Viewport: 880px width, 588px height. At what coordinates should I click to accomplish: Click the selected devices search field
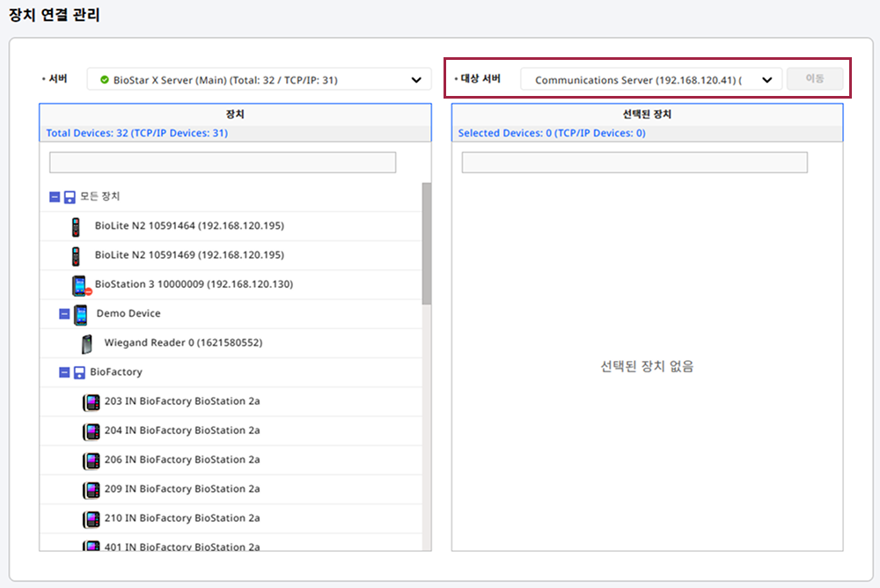click(634, 163)
